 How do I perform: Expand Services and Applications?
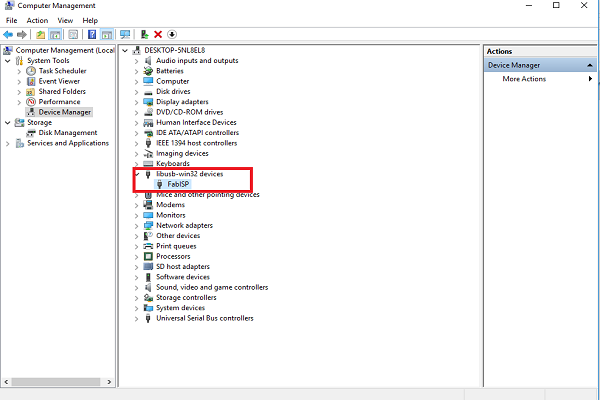pos(8,144)
